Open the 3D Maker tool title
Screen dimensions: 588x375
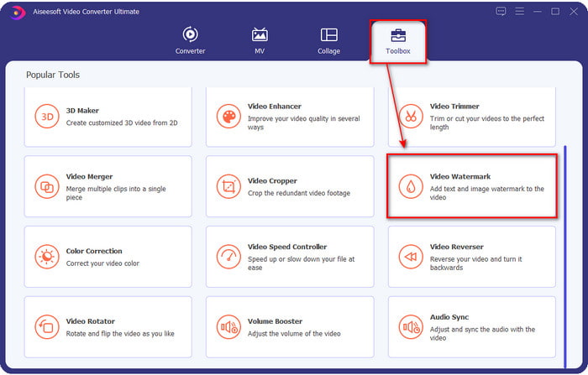pyautogui.click(x=82, y=111)
